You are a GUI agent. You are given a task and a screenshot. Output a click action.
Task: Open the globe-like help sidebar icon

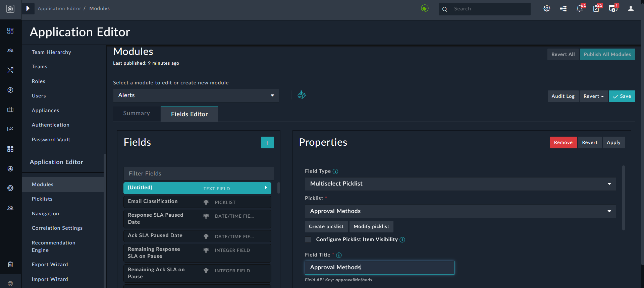[10, 188]
